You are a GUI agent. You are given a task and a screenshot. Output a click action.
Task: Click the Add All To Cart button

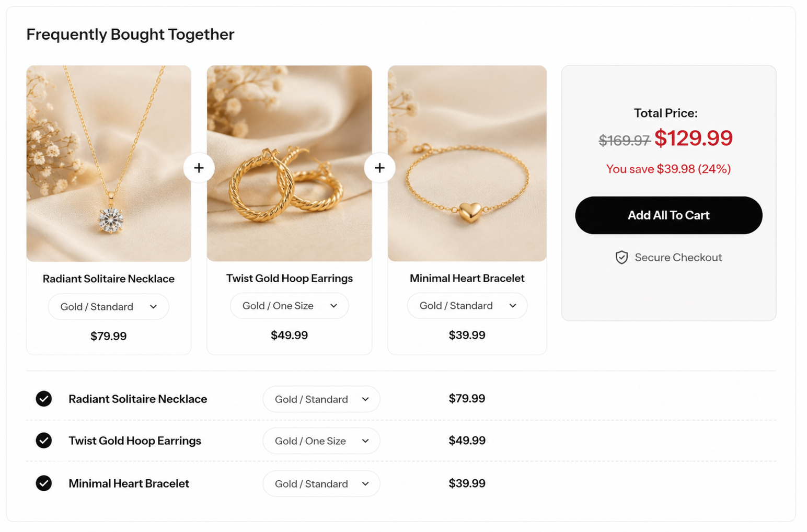pyautogui.click(x=668, y=215)
